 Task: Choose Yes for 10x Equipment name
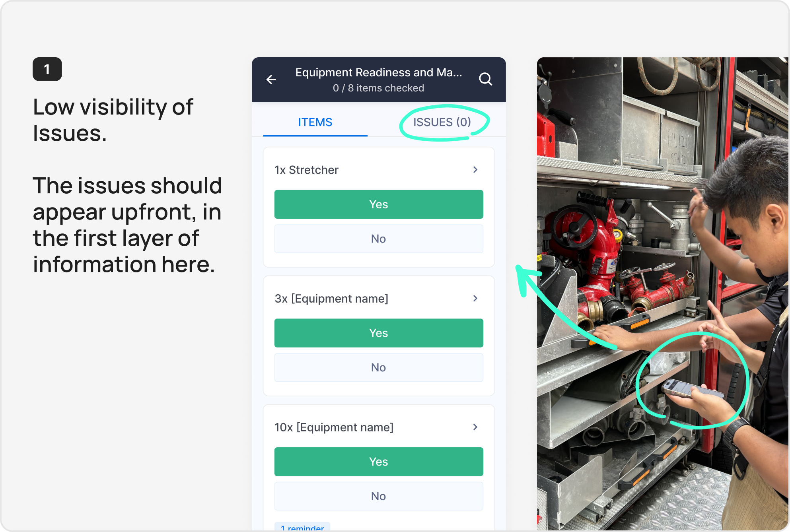point(379,462)
